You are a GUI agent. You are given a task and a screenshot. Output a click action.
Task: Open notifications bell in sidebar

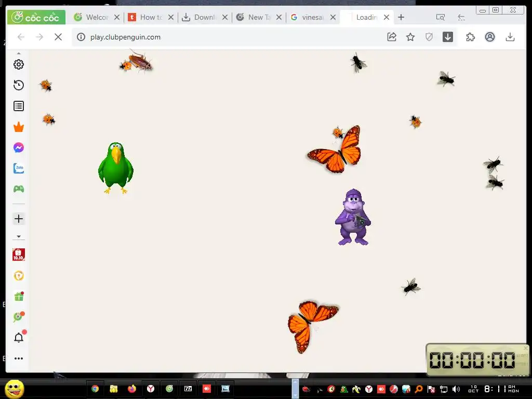(x=19, y=337)
